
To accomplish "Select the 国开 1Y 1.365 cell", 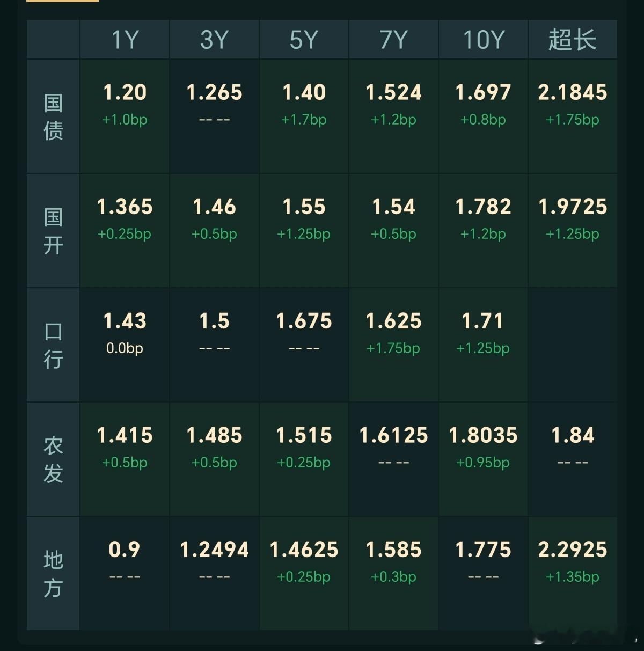I will coord(125,231).
